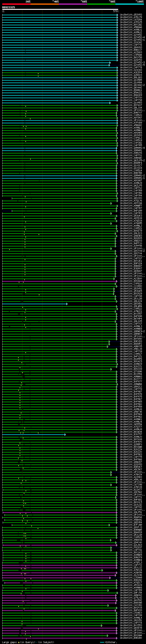
Task: Open the UniRef100_Q8S9D1 entry
Action: click(x=131, y=304)
